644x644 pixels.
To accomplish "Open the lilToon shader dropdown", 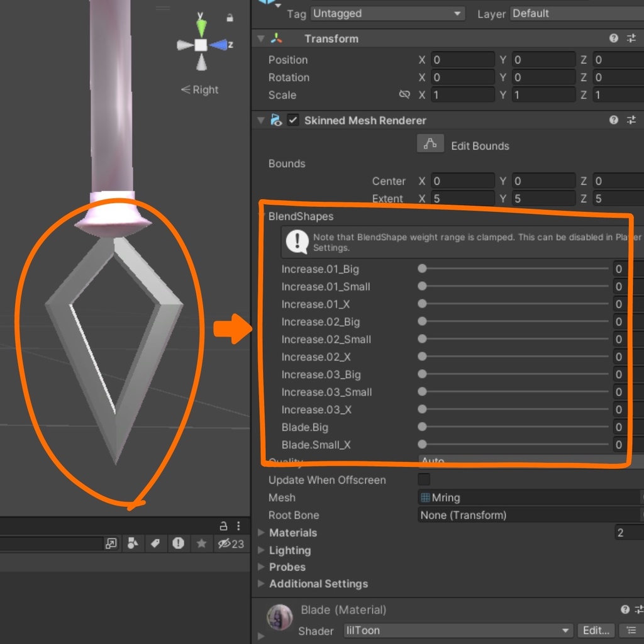I will pos(457,630).
